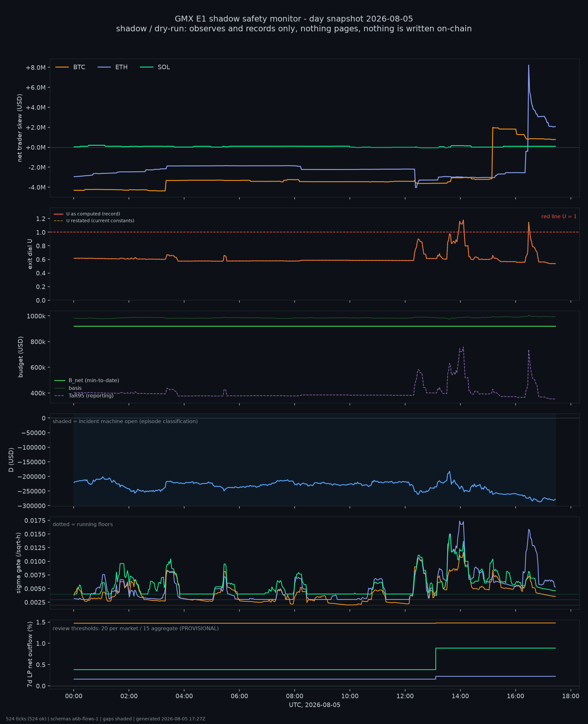Click the 'sigma gate (/sqrt-h)' axis label
This screenshot has height=724, width=588.
(19, 563)
